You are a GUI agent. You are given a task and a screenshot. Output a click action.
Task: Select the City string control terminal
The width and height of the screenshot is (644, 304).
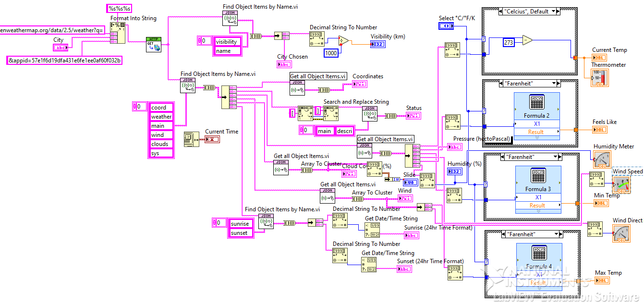pos(61,47)
